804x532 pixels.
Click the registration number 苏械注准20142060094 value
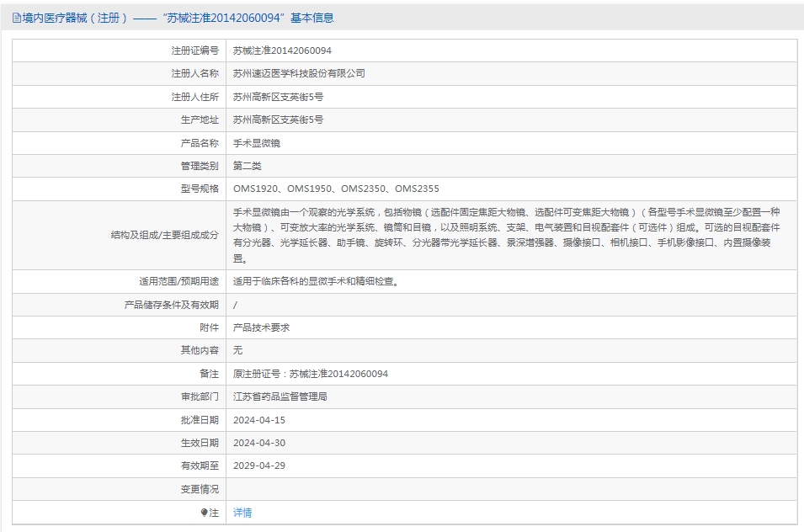pyautogui.click(x=282, y=51)
